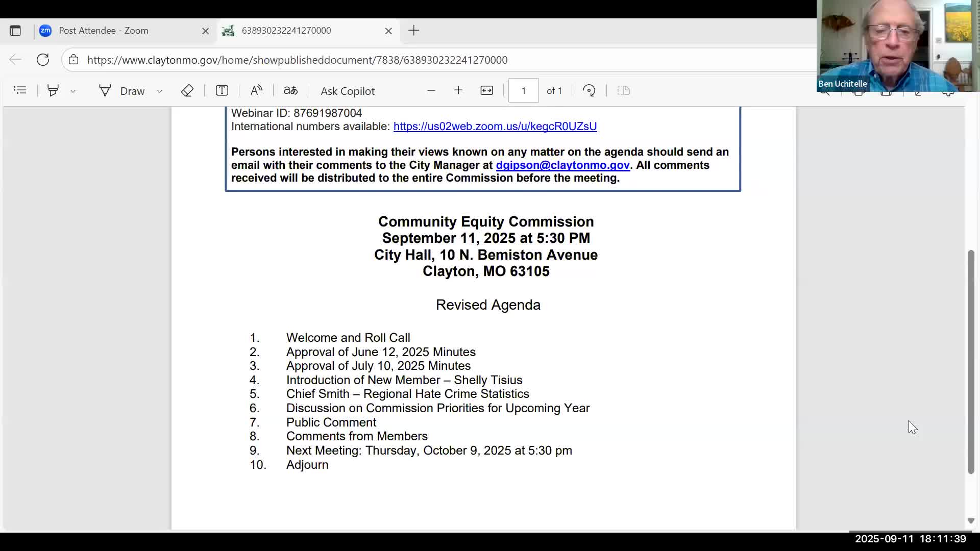Zoom out the PDF
The height and width of the screenshot is (551, 980).
click(431, 90)
